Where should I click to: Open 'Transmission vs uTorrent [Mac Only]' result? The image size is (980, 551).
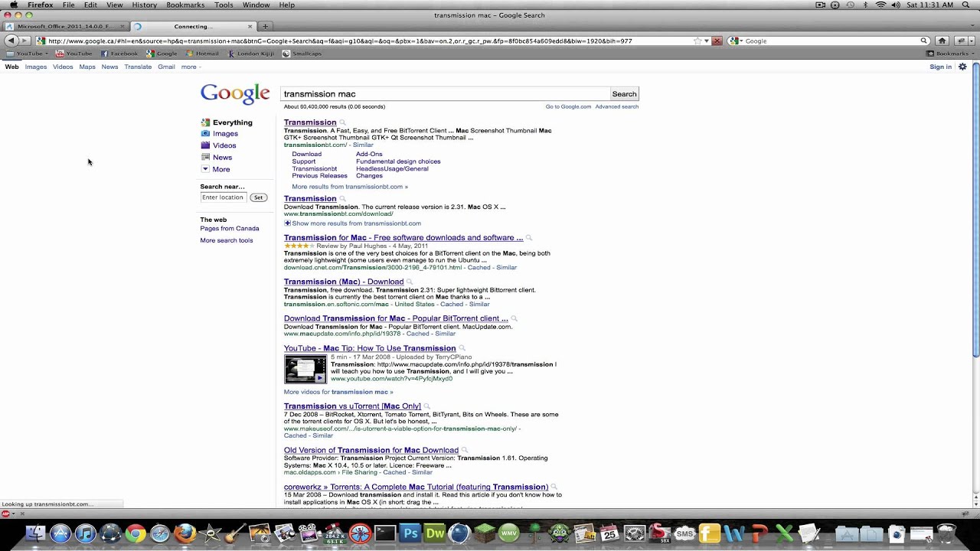click(352, 406)
